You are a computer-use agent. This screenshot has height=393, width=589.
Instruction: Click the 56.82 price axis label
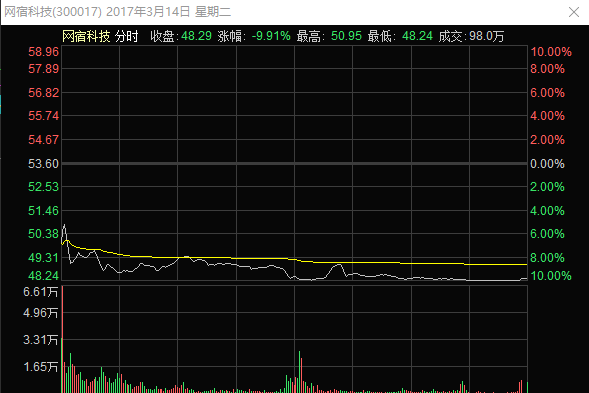click(44, 92)
